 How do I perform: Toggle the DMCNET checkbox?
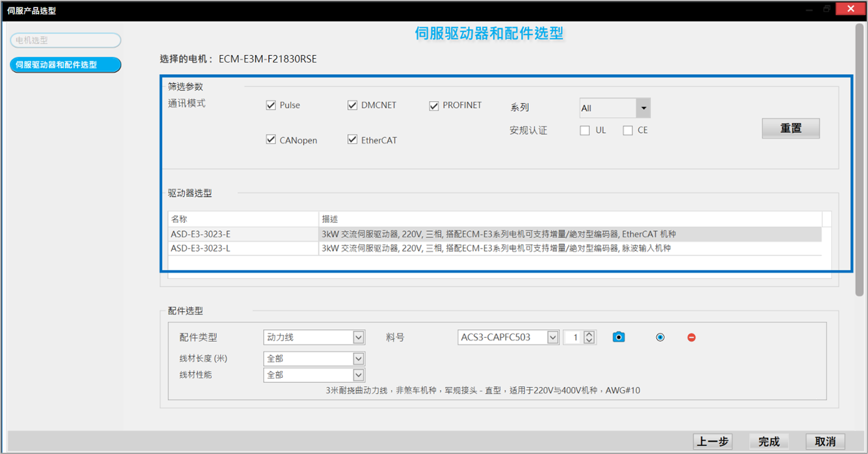point(352,106)
